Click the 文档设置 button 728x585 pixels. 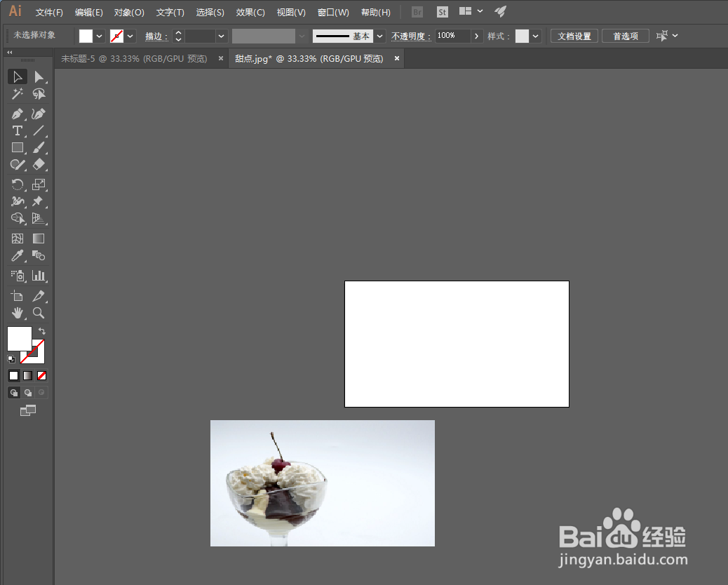point(574,36)
